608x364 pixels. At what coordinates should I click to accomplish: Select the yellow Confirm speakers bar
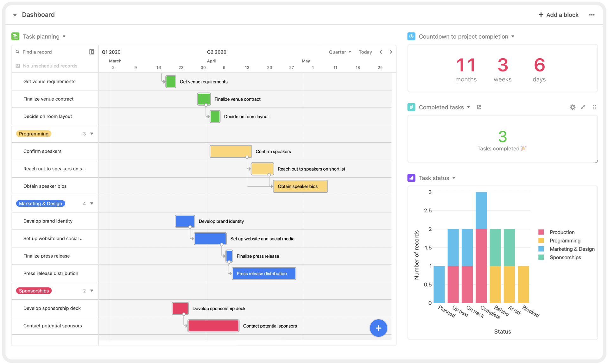pos(231,151)
